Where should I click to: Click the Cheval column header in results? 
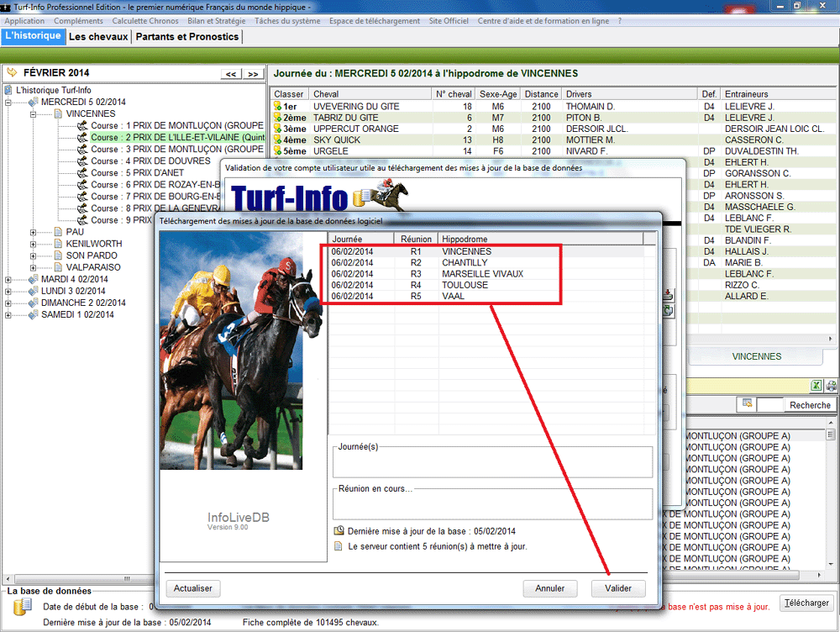click(370, 94)
